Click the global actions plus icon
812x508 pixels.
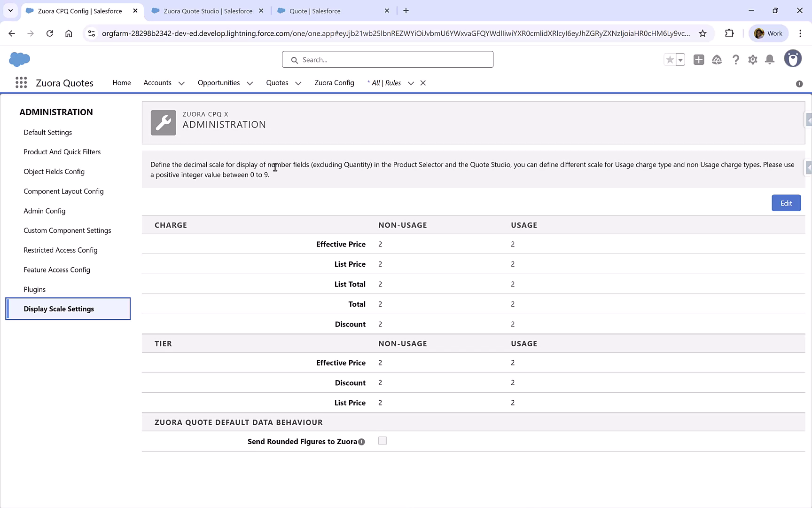pyautogui.click(x=698, y=60)
